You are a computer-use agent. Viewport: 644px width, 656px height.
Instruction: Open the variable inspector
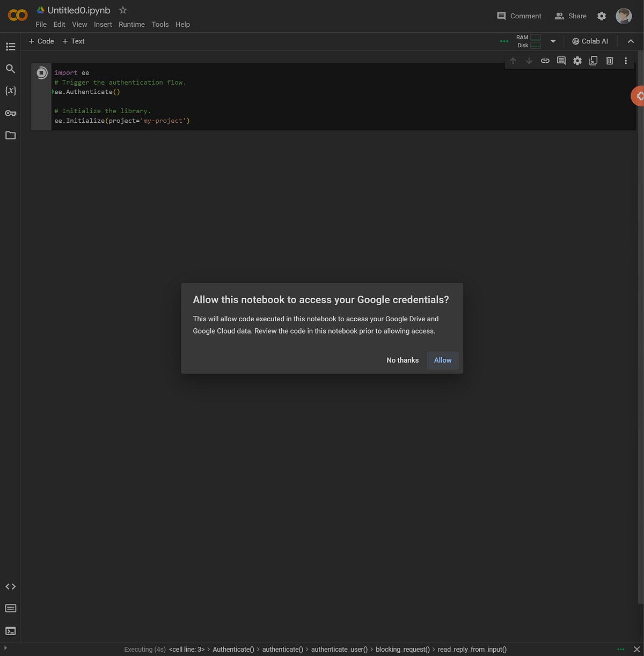click(10, 91)
